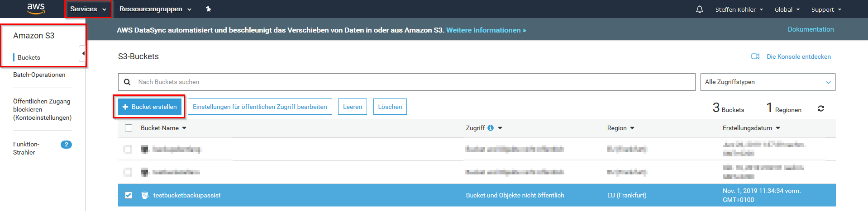Expand the Services menu
The width and height of the screenshot is (868, 211).
(x=88, y=9)
